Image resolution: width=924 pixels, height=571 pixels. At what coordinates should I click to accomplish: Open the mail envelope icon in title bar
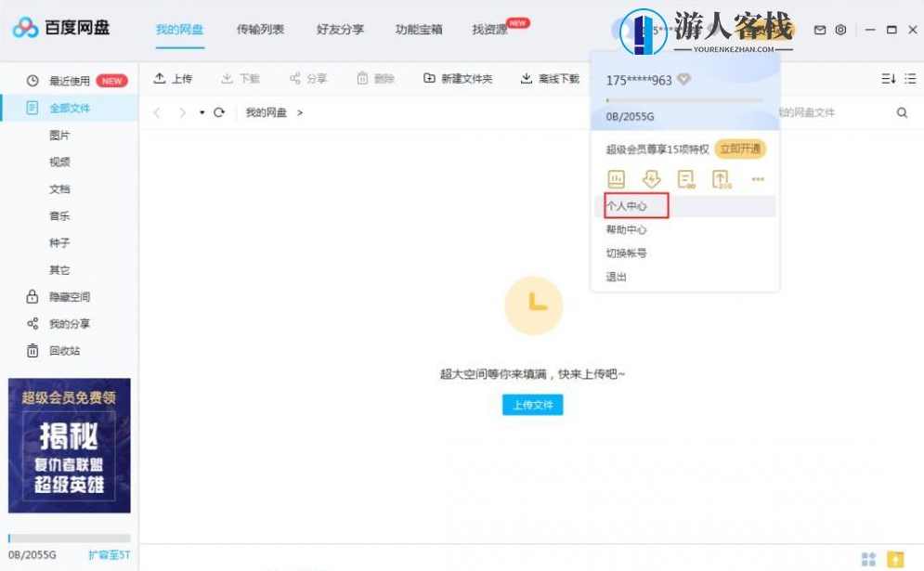820,30
